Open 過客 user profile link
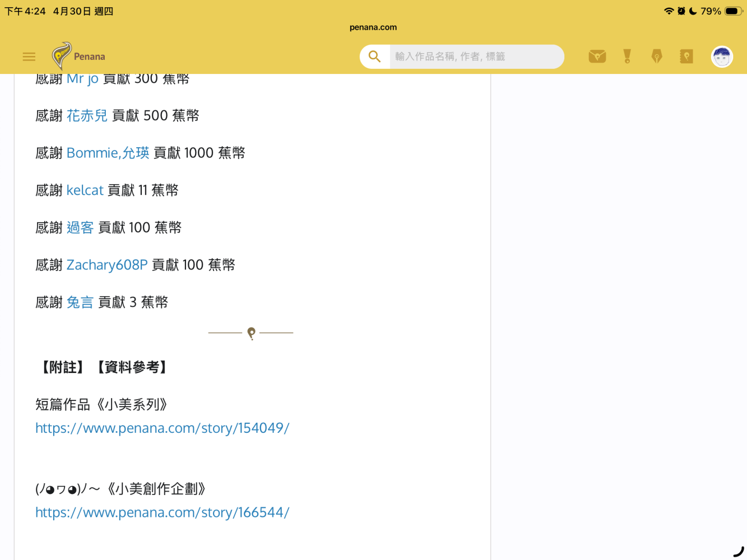The height and width of the screenshot is (560, 747). 80,227
